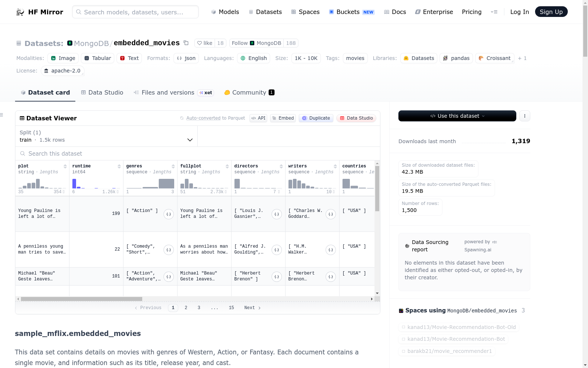
Task: Expand the Louis J. Gasnier directors cell
Action: tap(277, 214)
